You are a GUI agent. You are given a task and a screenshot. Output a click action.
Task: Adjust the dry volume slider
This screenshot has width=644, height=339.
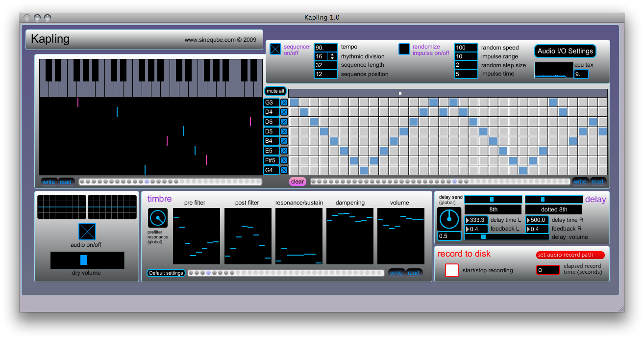click(x=84, y=260)
